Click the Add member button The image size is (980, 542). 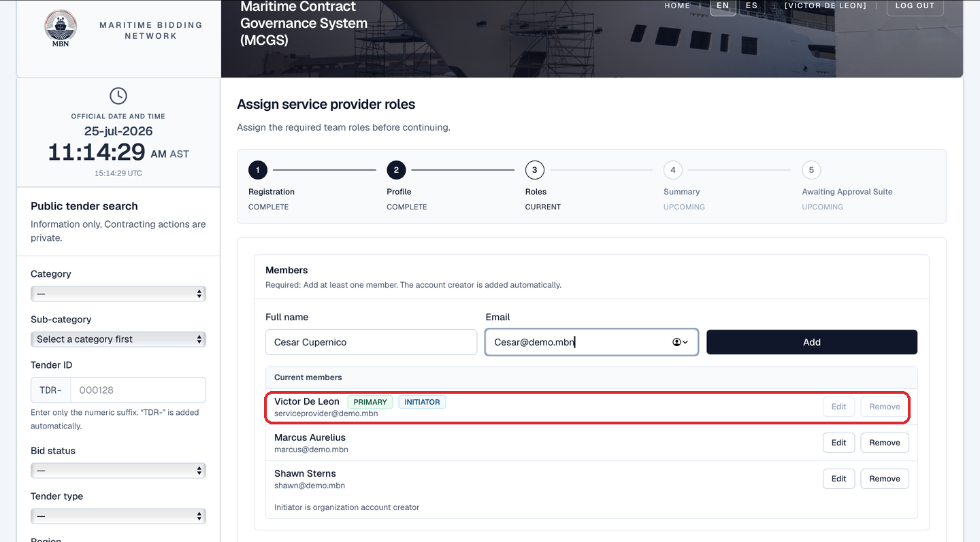(812, 342)
